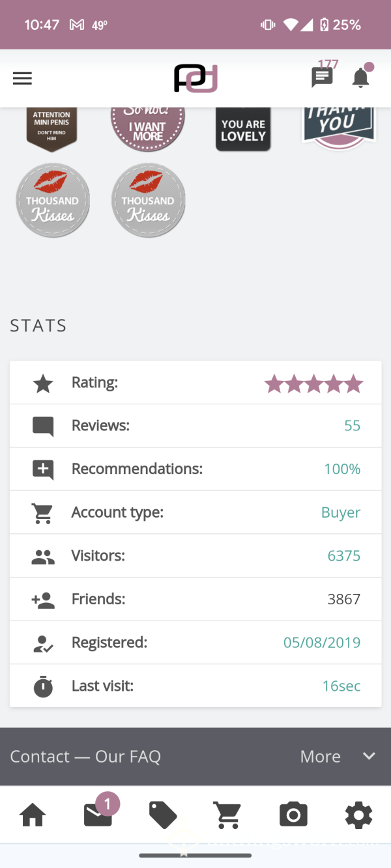Expand the More footer label
This screenshot has width=391, height=868.
click(320, 756)
